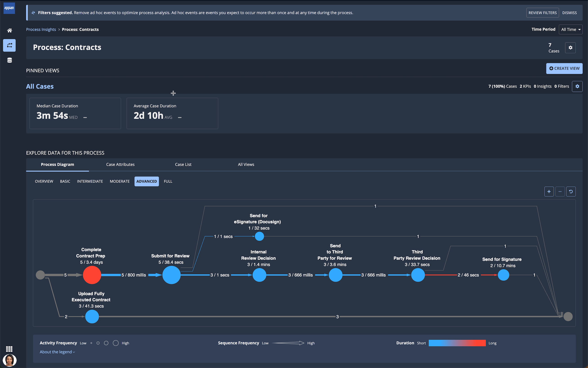Open the Median Case Duration KPI card
Image resolution: width=588 pixels, height=368 pixels.
75,113
